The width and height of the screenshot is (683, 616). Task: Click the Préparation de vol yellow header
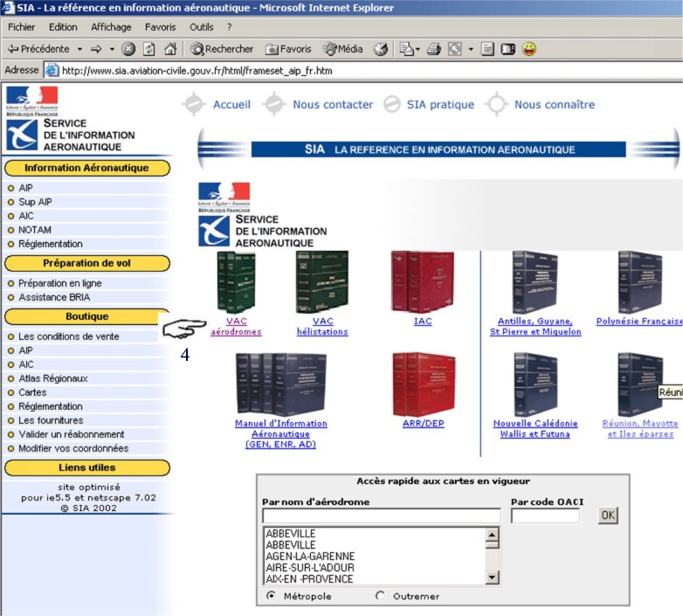[86, 263]
